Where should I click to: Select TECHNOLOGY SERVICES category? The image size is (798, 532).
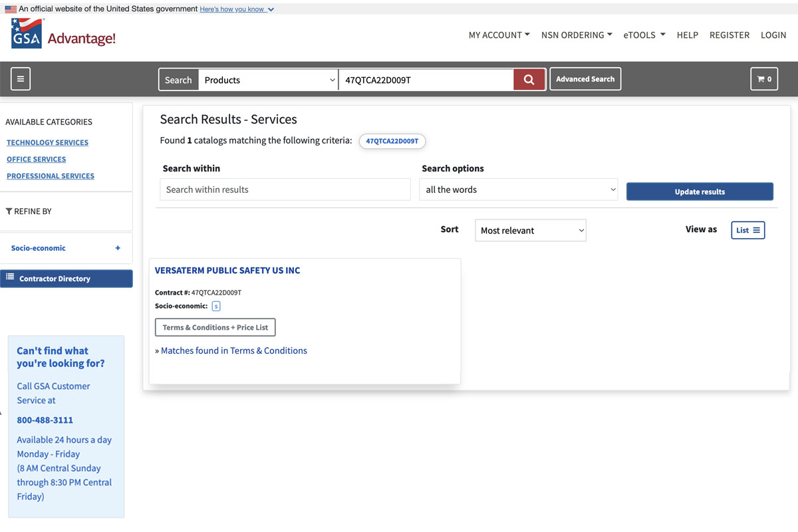pos(47,142)
